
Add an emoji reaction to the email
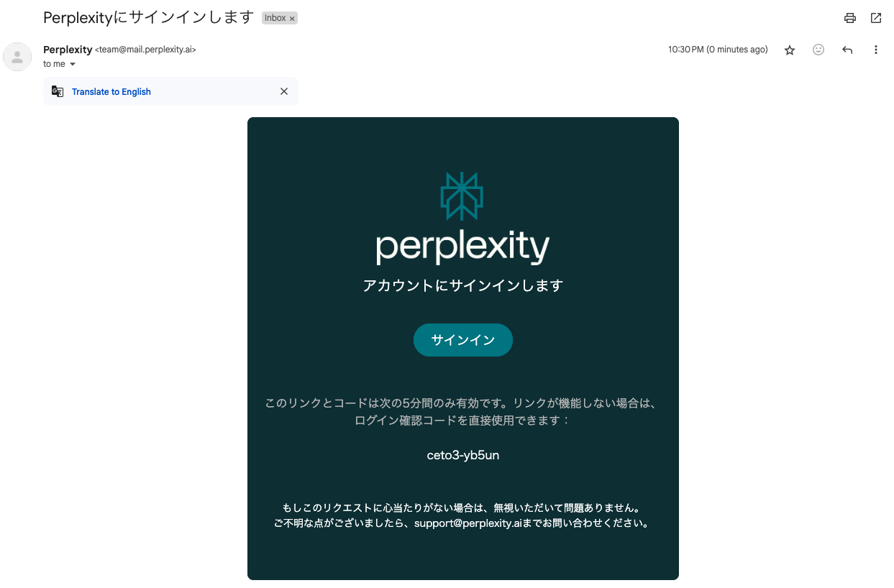pos(818,50)
